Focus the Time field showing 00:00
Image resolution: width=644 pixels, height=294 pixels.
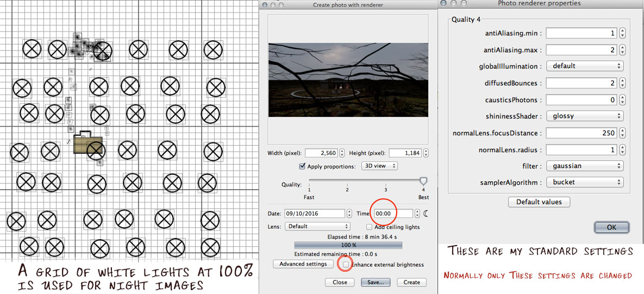tap(393, 214)
